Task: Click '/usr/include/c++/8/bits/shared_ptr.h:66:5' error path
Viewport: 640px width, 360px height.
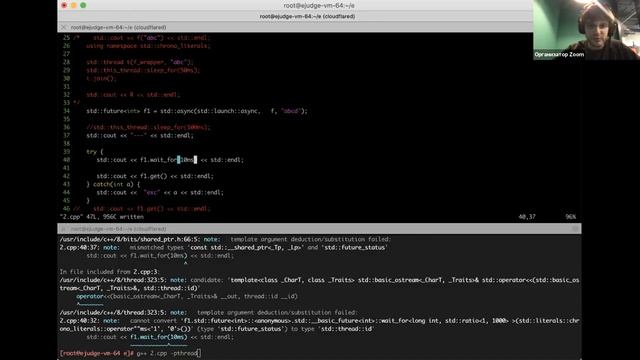Action: click(x=130, y=239)
